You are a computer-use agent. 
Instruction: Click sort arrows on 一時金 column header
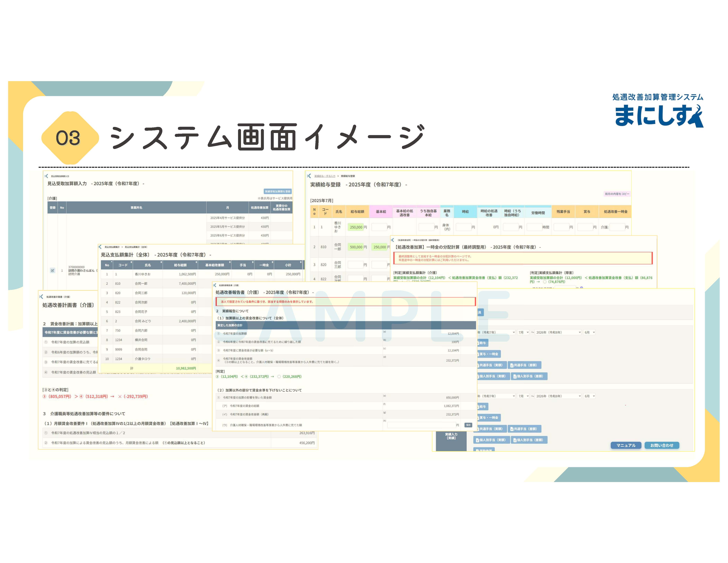tap(273, 263)
